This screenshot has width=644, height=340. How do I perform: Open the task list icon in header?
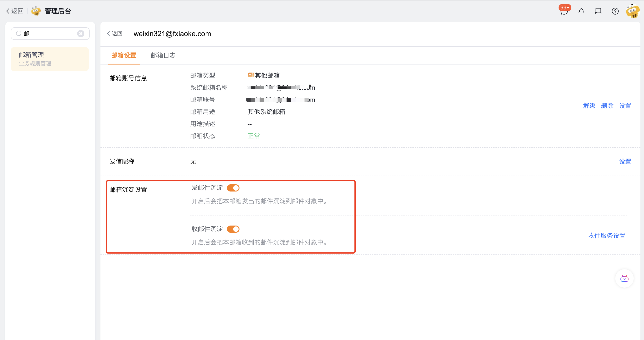pos(598,11)
